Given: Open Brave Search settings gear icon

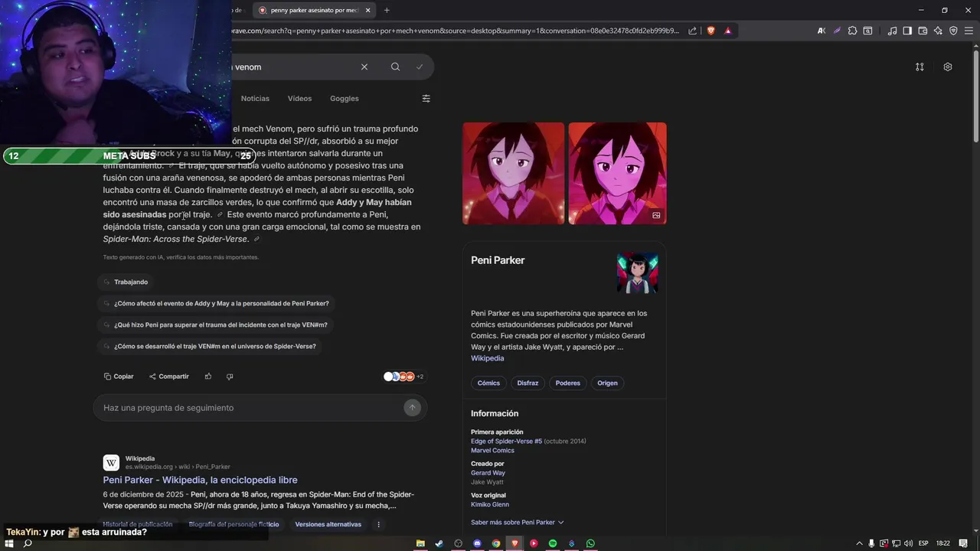Looking at the screenshot, I should [x=948, y=67].
